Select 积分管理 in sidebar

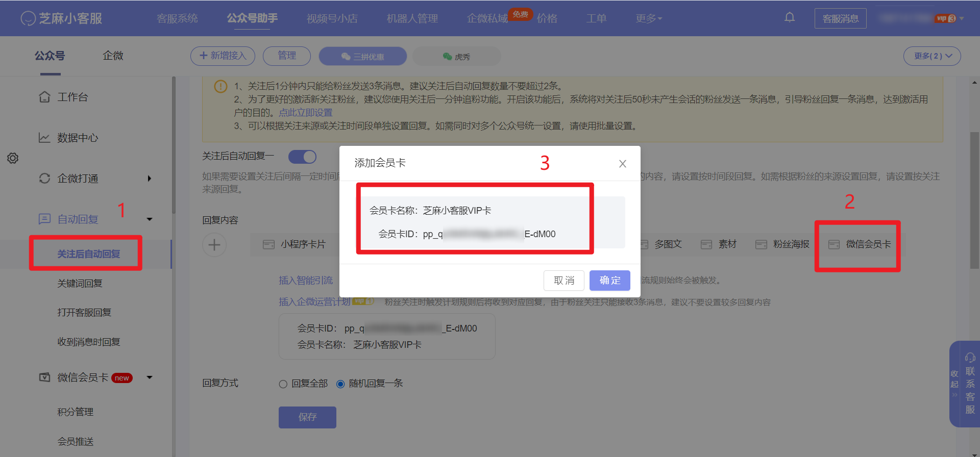pyautogui.click(x=76, y=412)
